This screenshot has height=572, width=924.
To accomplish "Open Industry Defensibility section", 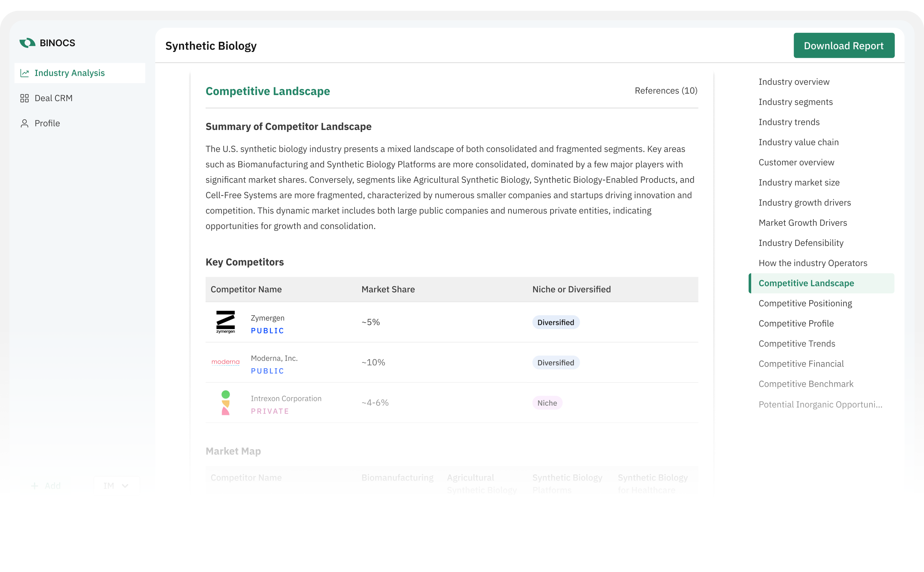I will pos(801,243).
